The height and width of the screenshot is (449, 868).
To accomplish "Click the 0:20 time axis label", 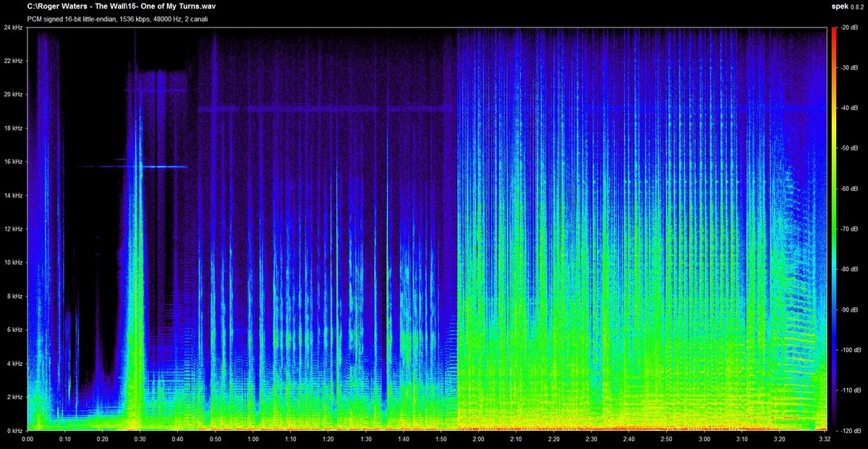I will pos(103,439).
